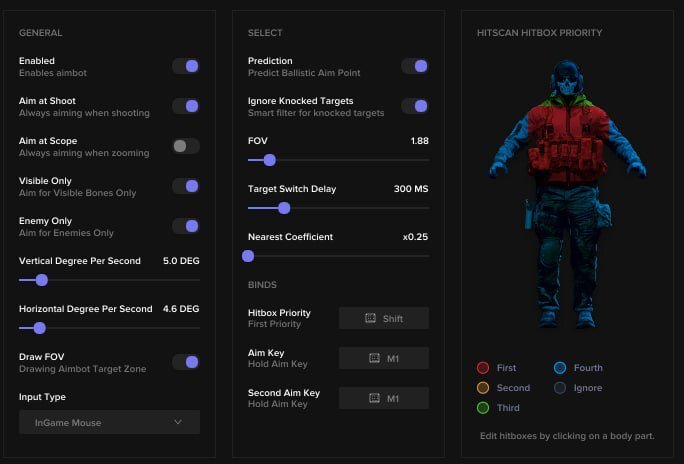Click the mouse icon in the Second Aim Key bind

point(375,399)
